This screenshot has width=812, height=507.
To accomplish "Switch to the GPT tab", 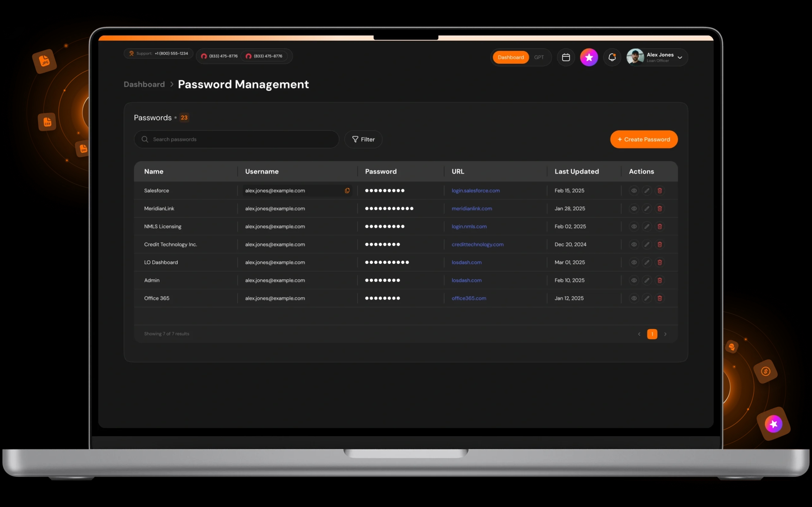I will (539, 57).
